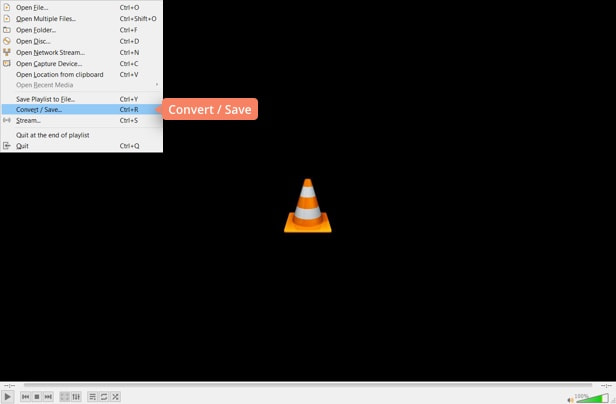616x404 pixels.
Task: Toggle the playlist view
Action: [92, 397]
